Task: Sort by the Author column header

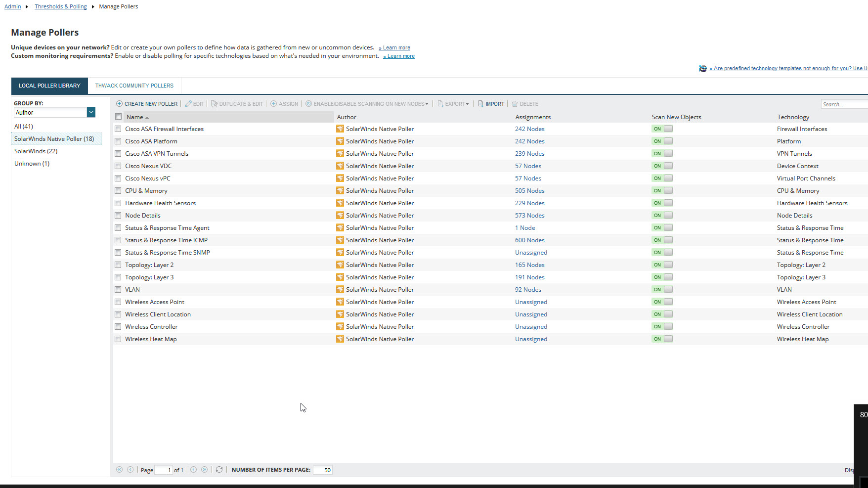Action: pos(347,117)
